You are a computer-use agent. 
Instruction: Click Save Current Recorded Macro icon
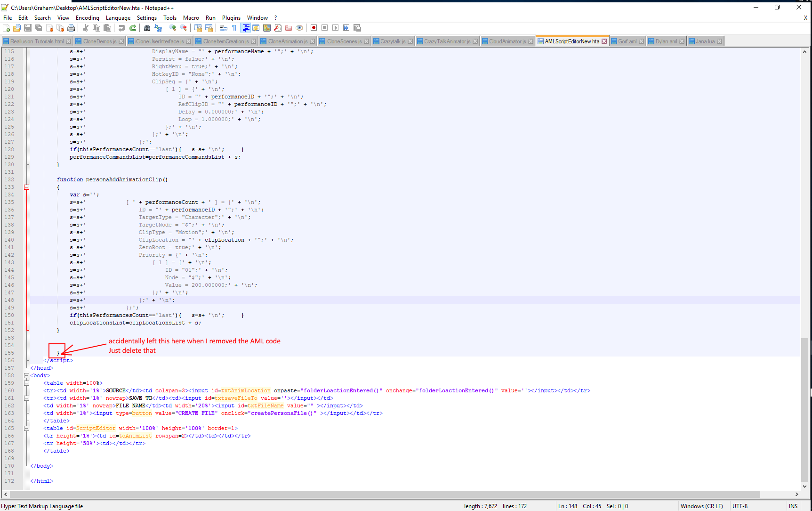(x=357, y=28)
